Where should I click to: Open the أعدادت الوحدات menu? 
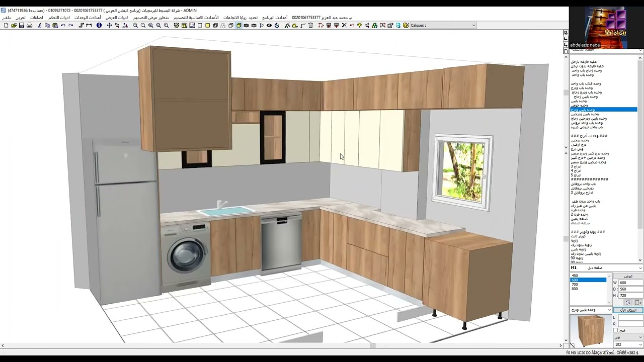point(88,18)
